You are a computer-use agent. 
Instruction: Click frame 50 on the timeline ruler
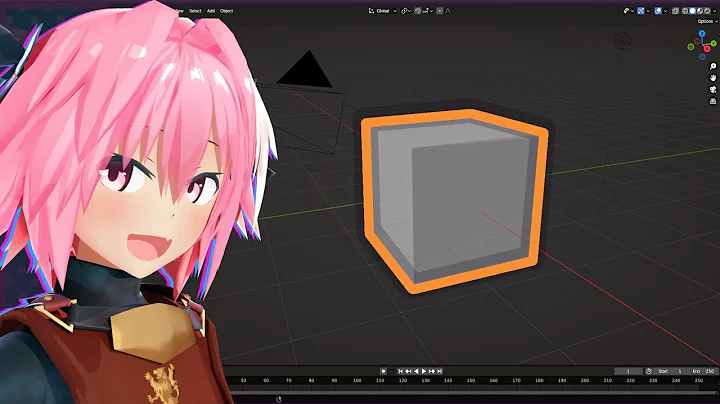[x=243, y=380]
